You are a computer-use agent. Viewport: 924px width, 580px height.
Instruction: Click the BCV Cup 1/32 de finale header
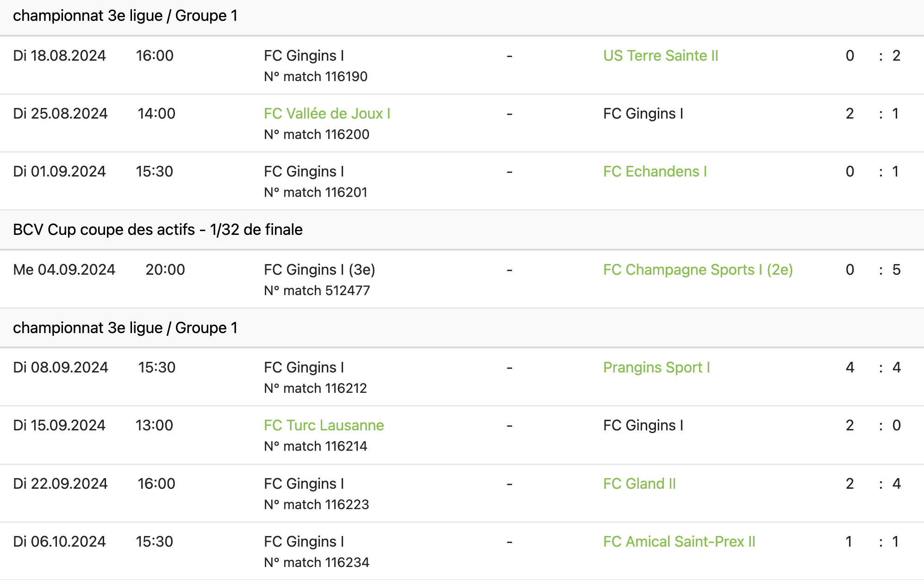pos(158,230)
